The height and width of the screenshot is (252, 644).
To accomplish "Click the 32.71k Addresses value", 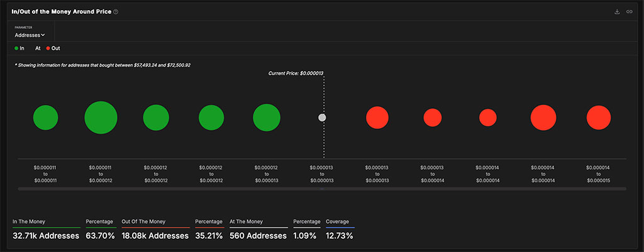I will pos(45,236).
